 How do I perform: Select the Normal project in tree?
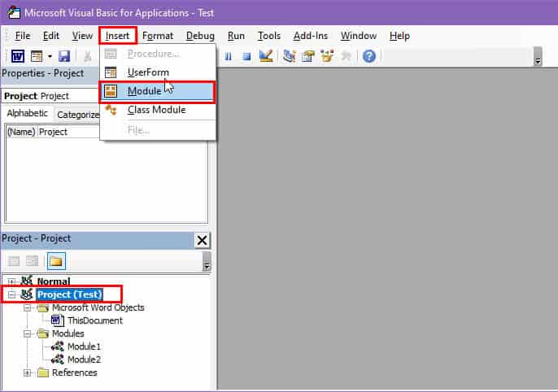(x=54, y=281)
